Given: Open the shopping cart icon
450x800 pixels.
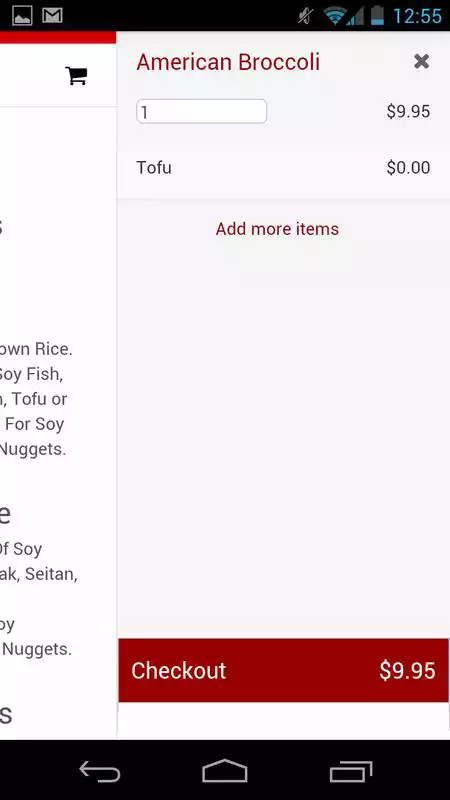Looking at the screenshot, I should [77, 76].
